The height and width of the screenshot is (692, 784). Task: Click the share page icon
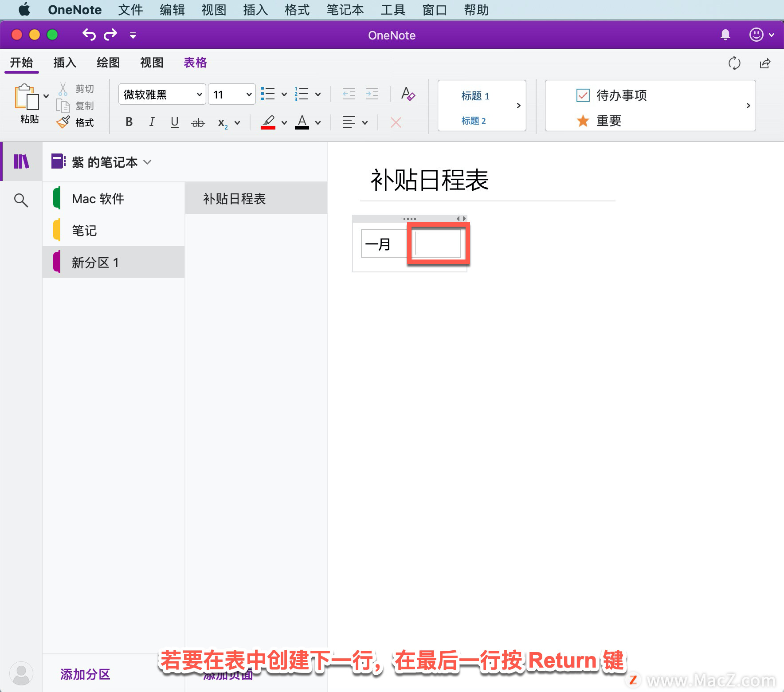pyautogui.click(x=765, y=63)
